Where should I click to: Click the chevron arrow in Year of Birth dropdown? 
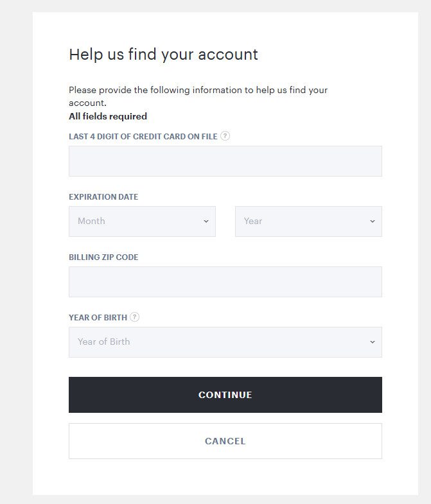tap(372, 342)
